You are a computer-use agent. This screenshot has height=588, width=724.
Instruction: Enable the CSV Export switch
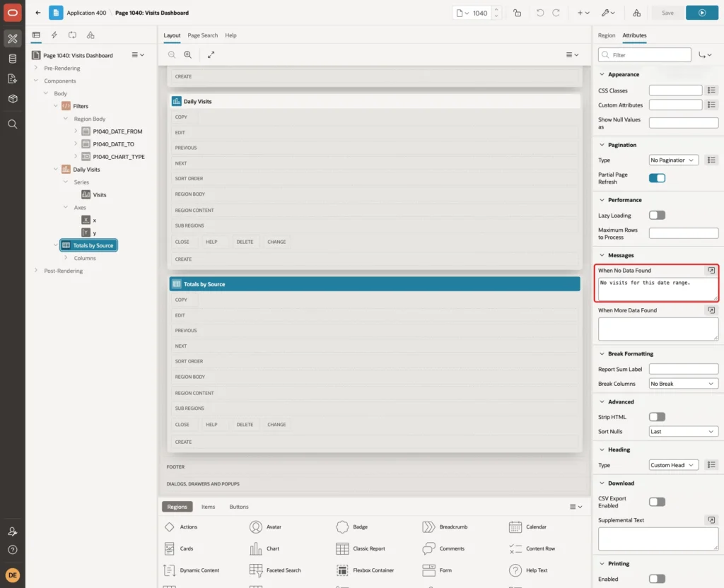(657, 502)
